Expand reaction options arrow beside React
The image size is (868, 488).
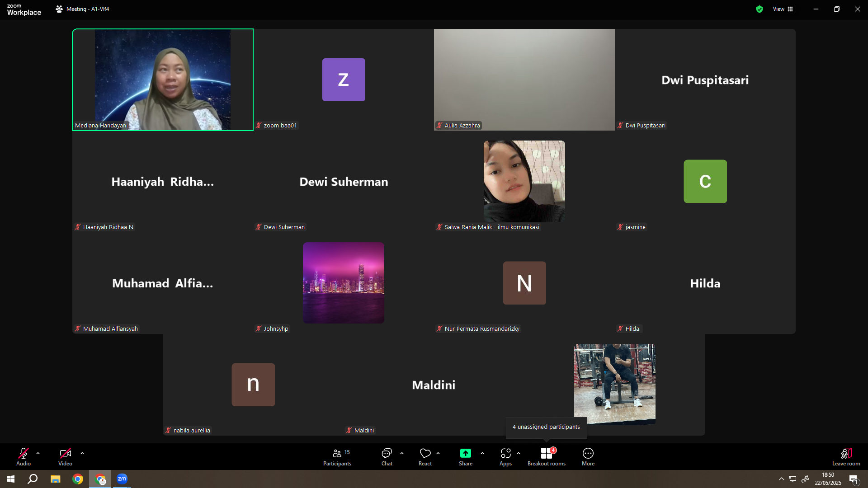438,453
